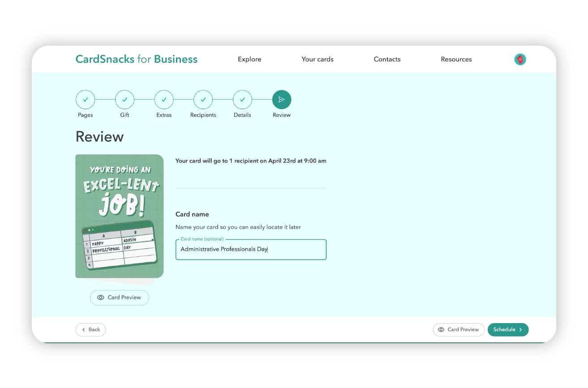Go Back to the previous step
Image resolution: width=588 pixels, height=388 pixels.
coord(90,330)
